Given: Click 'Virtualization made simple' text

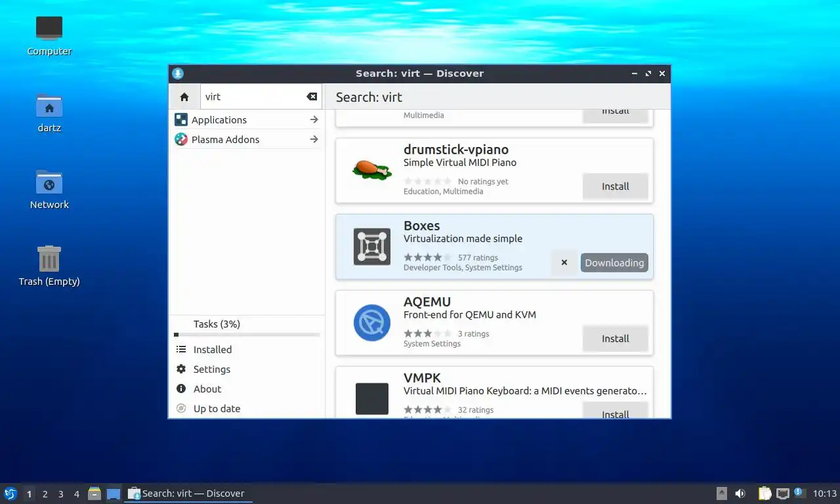Looking at the screenshot, I should coord(463,238).
